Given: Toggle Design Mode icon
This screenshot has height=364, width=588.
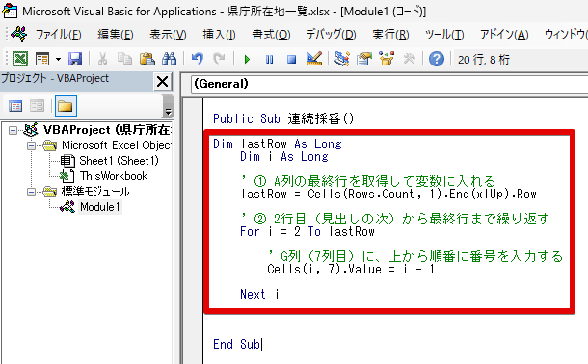Looking at the screenshot, I should tap(314, 59).
